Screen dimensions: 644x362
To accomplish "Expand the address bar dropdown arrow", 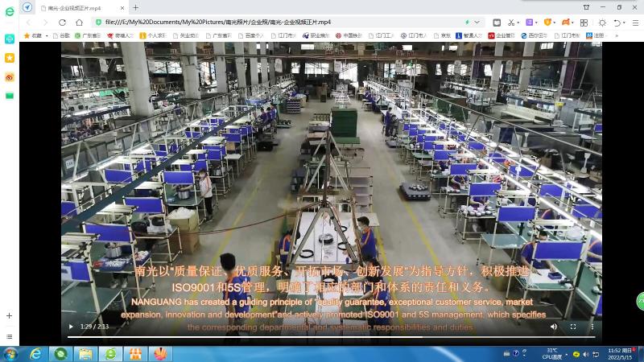I will [x=477, y=23].
